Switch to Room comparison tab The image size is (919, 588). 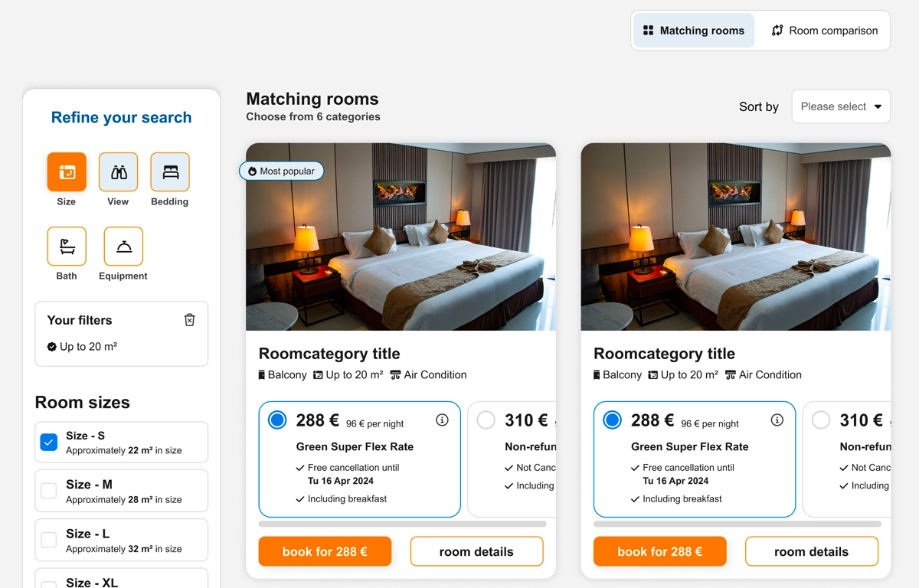[824, 31]
